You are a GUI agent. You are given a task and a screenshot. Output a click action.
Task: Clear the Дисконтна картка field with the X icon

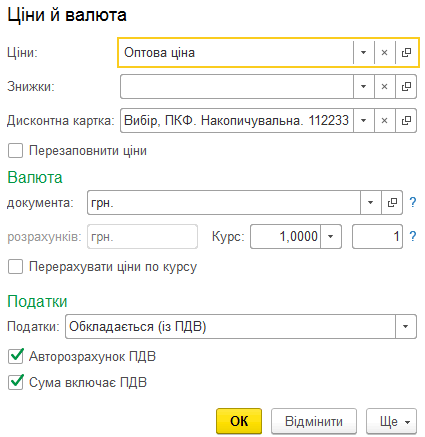(385, 121)
